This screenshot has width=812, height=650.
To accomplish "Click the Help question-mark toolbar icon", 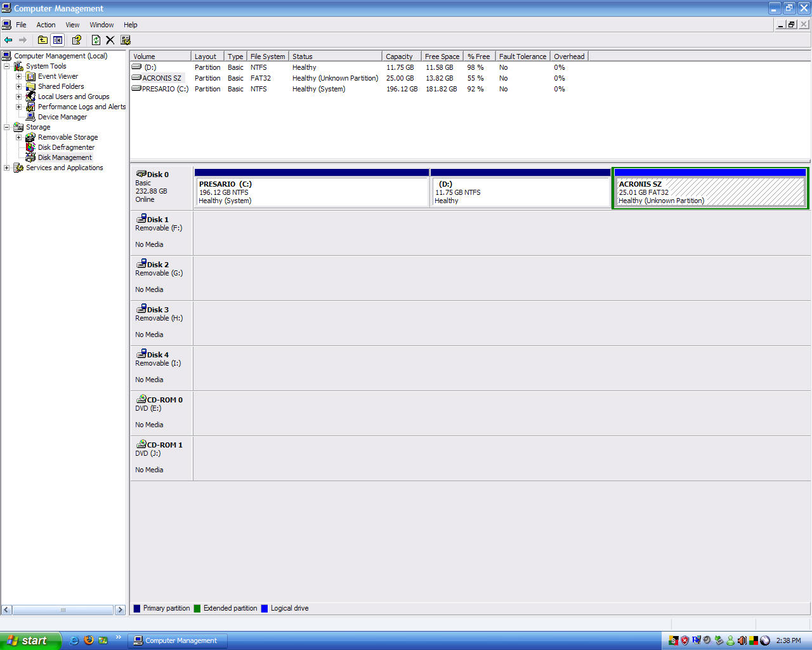I will click(x=77, y=40).
